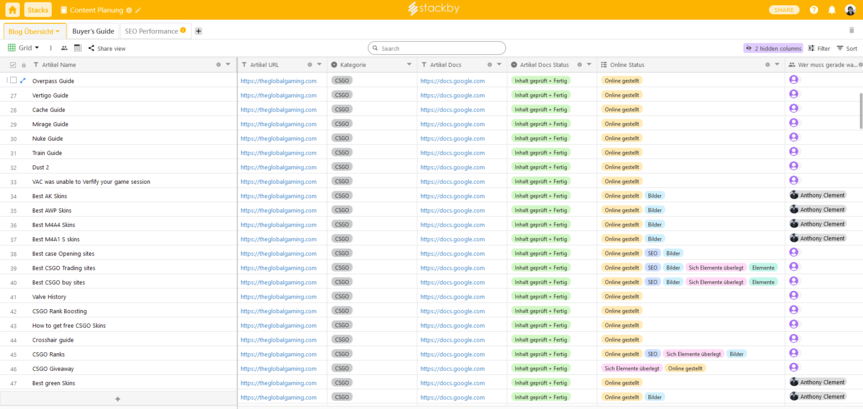Screen dimensions: 863x409
Task: Open the Sort options
Action: pos(846,48)
